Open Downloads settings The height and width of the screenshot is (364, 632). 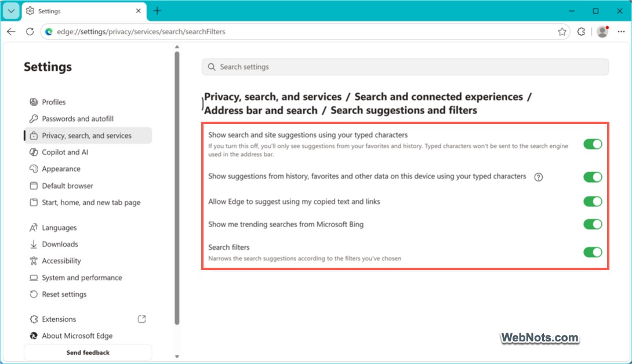(x=88, y=244)
